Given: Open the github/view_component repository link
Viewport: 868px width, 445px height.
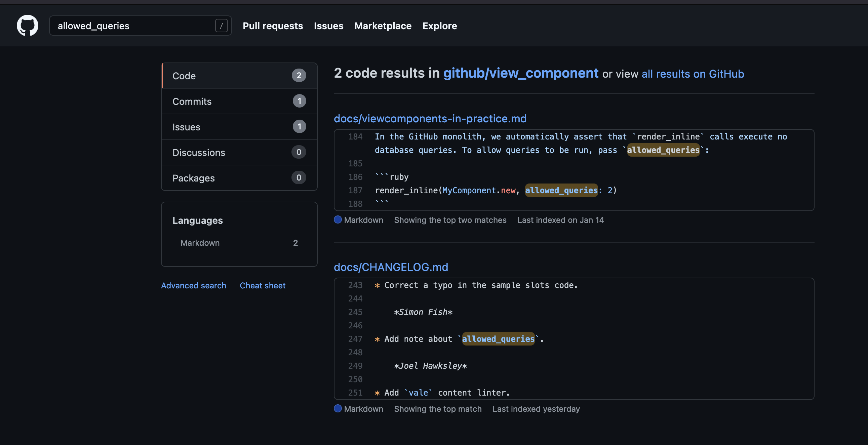Looking at the screenshot, I should tap(521, 73).
